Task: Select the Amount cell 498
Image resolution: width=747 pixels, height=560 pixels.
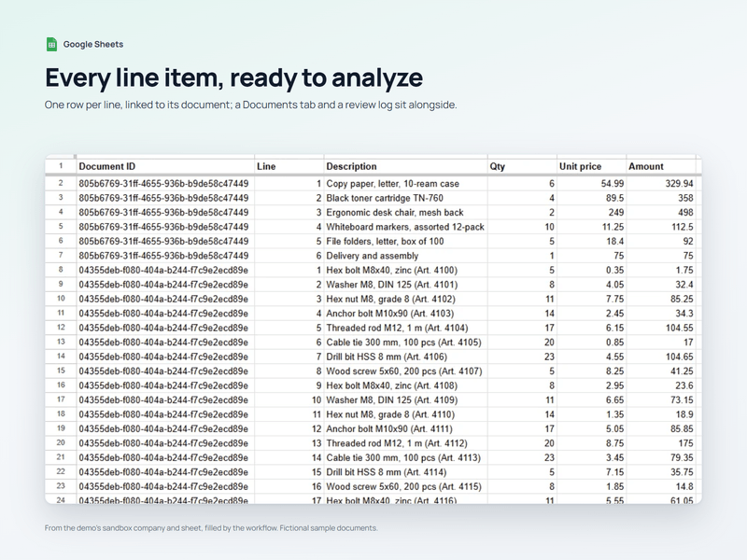Action: (x=661, y=213)
